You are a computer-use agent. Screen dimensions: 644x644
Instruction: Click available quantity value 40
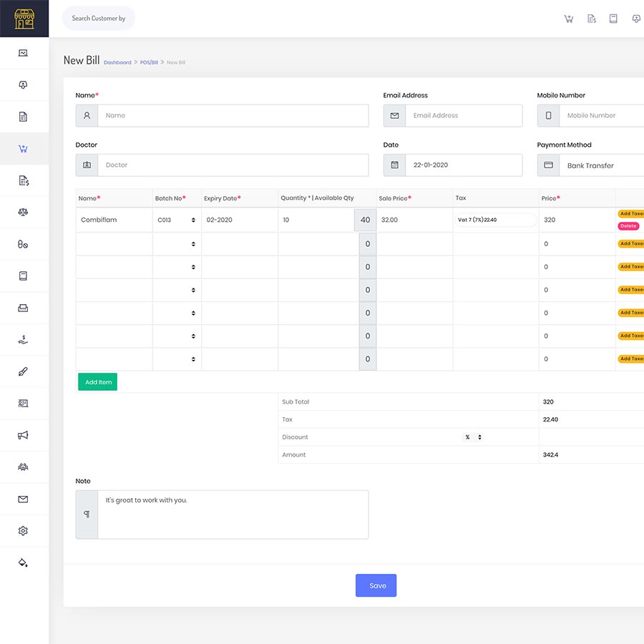365,220
